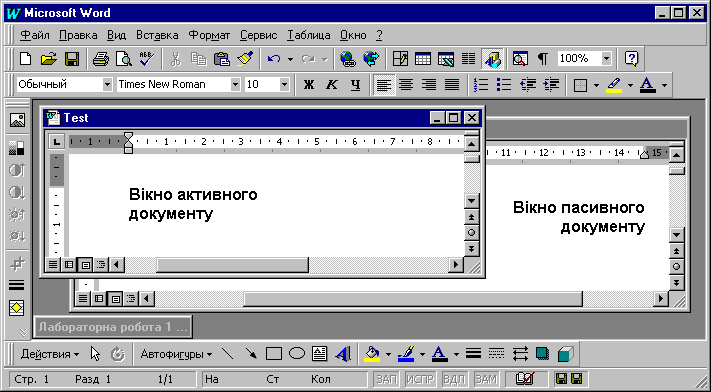Insert WordArt from the drawing toolbar
Viewport: 711px width, 392px height.
343,354
